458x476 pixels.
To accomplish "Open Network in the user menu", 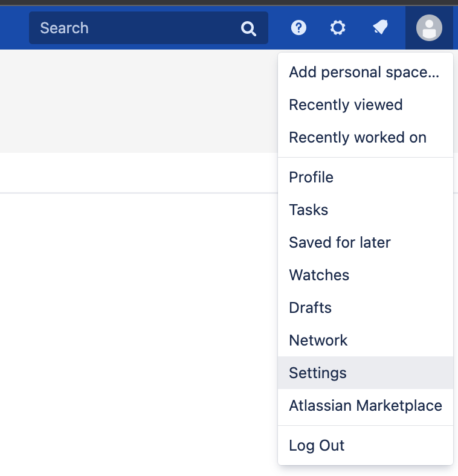I will tap(318, 341).
